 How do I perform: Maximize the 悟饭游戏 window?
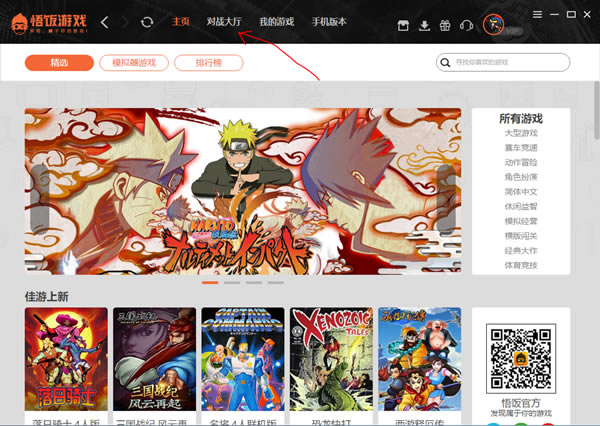pos(571,15)
